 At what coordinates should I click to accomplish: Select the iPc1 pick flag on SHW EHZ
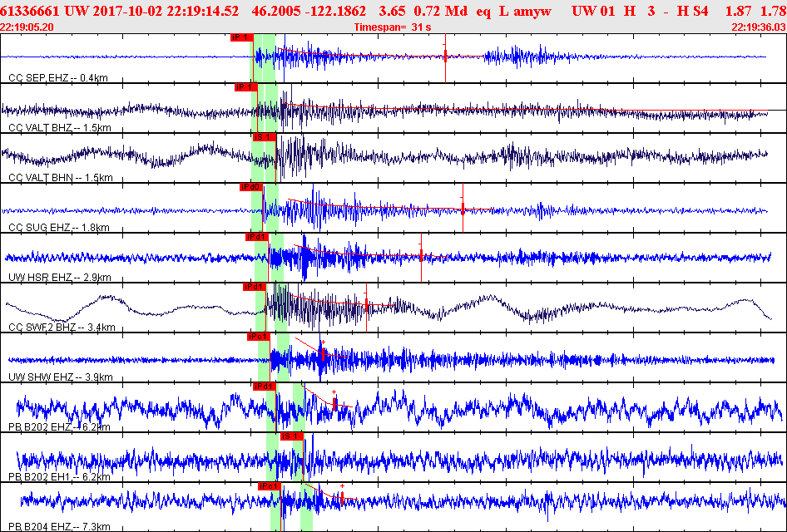coord(259,337)
